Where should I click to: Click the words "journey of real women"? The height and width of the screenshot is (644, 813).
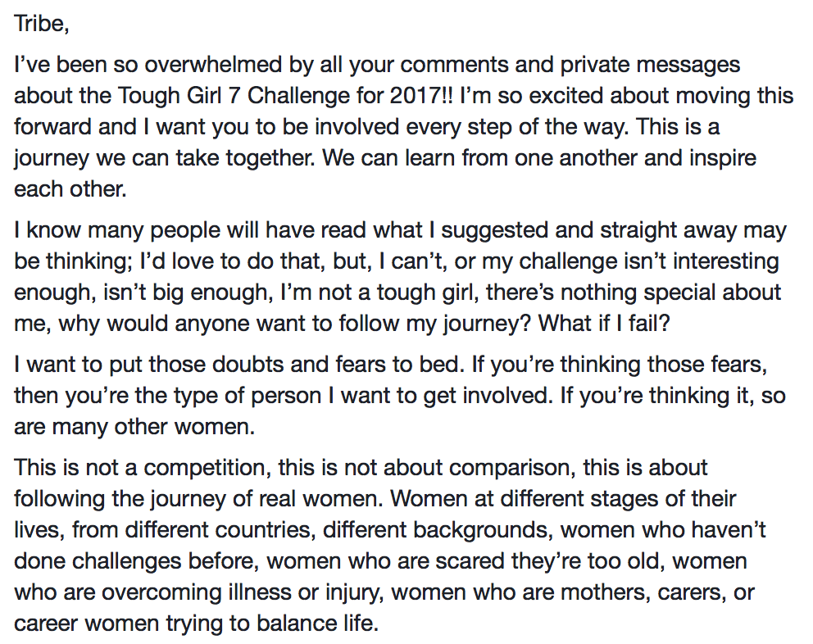[x=266, y=499]
